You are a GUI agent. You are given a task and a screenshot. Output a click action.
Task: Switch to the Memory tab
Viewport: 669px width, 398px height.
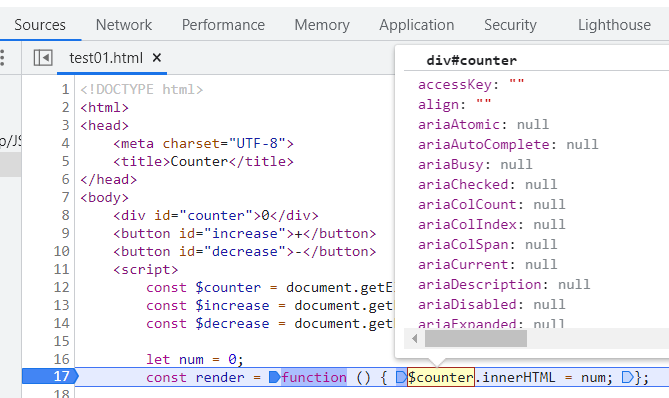tap(322, 25)
